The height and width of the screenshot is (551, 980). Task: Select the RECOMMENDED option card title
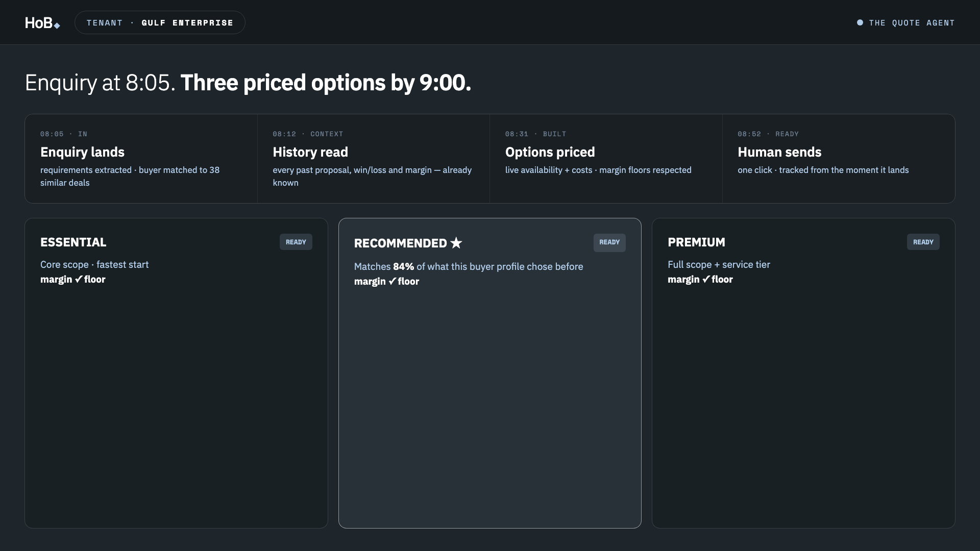tap(401, 243)
